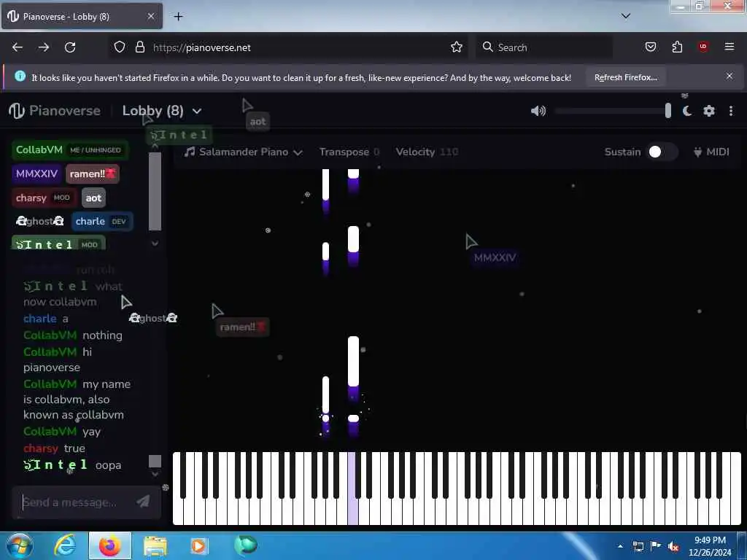Adjust the volume slider handle
The width and height of the screenshot is (747, 560).
coord(668,111)
